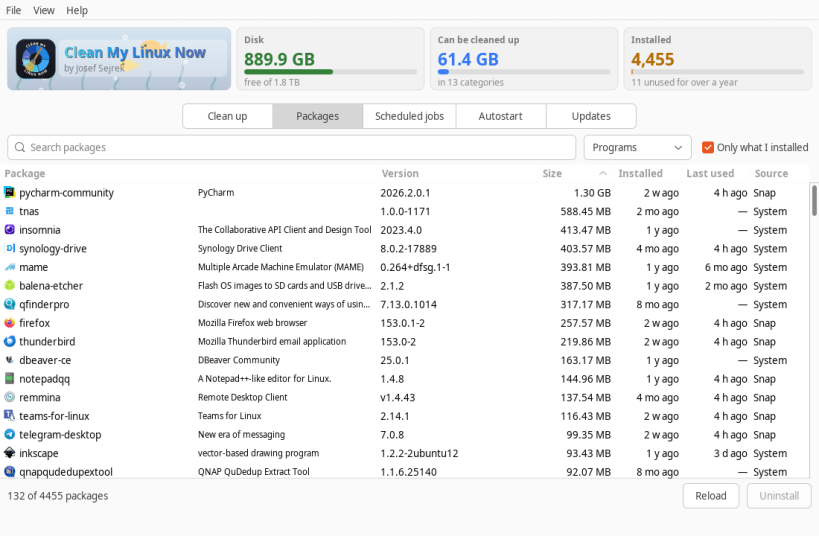Select the thunderbird package name
This screenshot has height=536, width=819.
(47, 342)
